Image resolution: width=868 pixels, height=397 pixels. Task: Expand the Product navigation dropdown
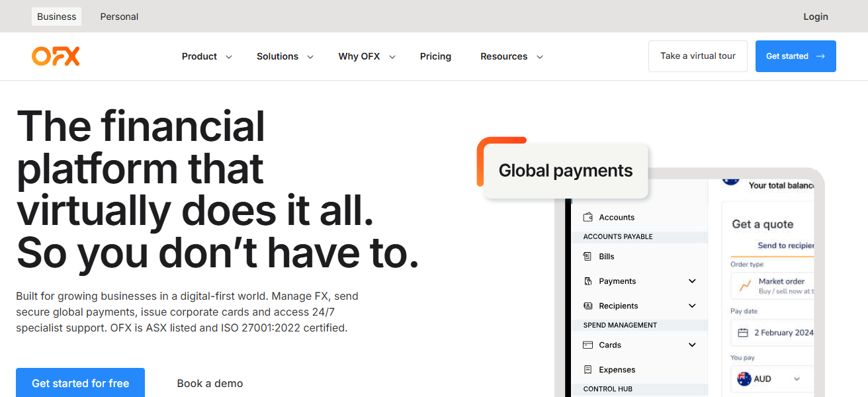tap(206, 57)
